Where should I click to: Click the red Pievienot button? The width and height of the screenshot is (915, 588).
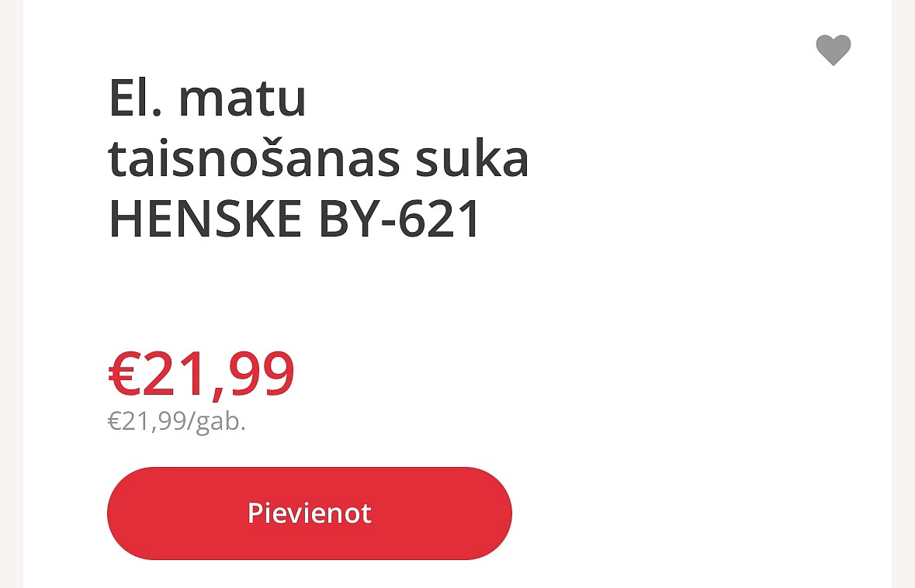click(x=310, y=514)
